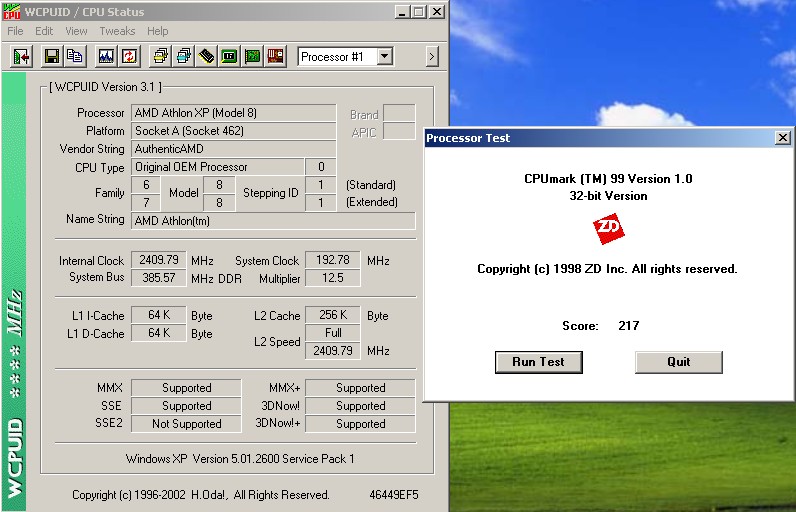The image size is (796, 512).
Task: Click the green processor chip icon
Action: point(229,56)
